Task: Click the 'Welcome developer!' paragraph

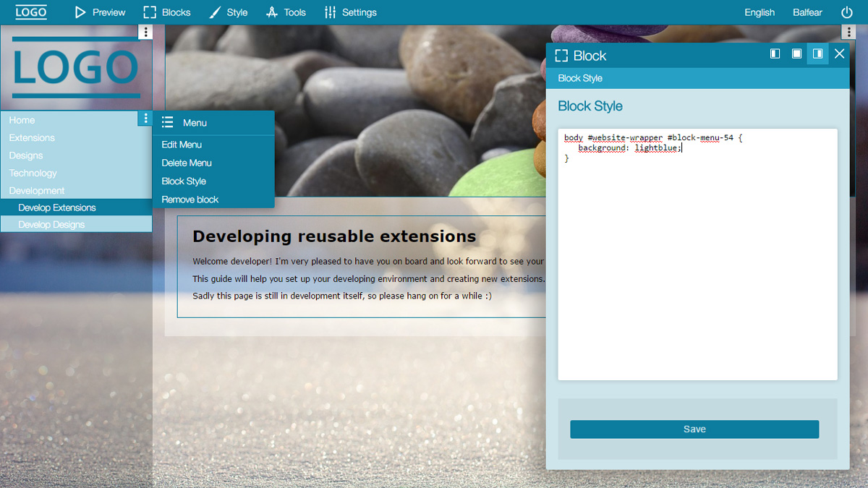Action: (x=368, y=261)
